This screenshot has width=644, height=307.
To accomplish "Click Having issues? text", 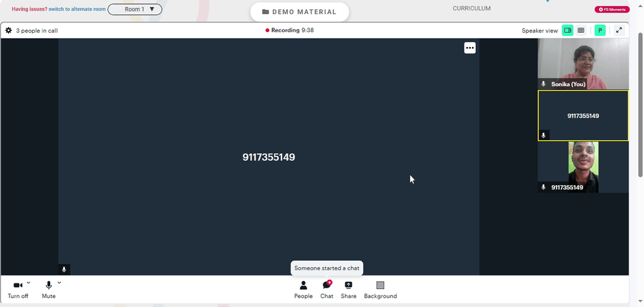I will pos(30,9).
